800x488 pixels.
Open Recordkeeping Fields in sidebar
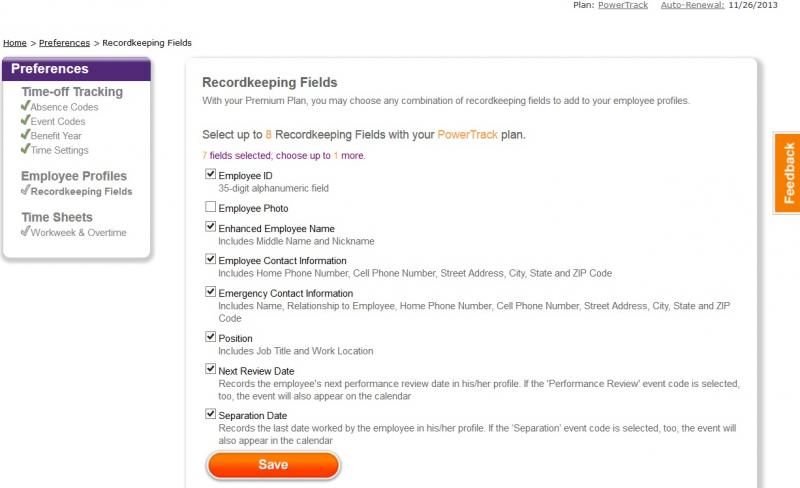81,191
